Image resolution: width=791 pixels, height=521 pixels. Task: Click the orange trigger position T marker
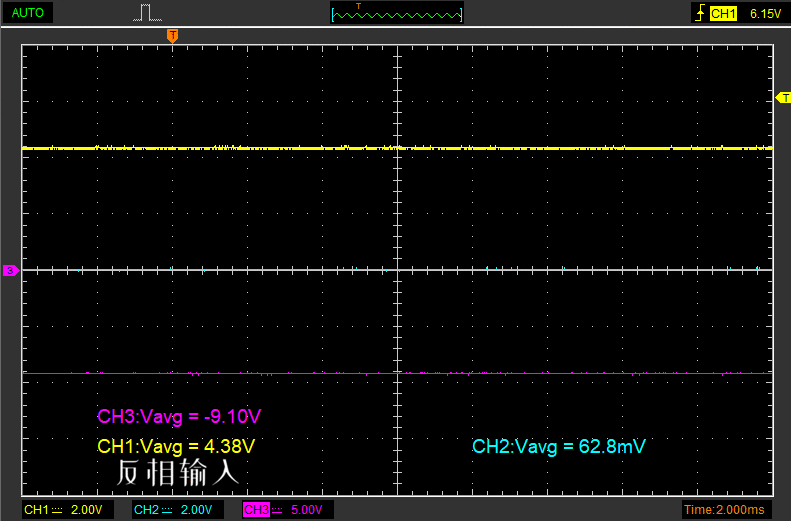click(172, 35)
